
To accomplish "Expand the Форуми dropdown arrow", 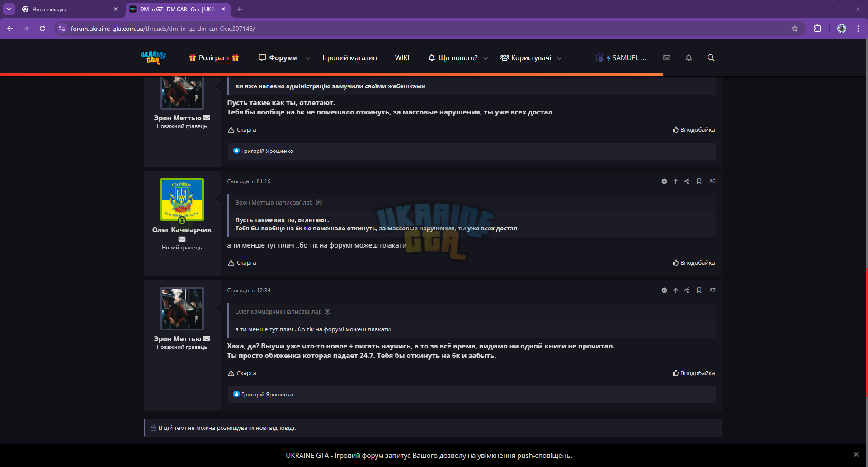I will coord(308,58).
